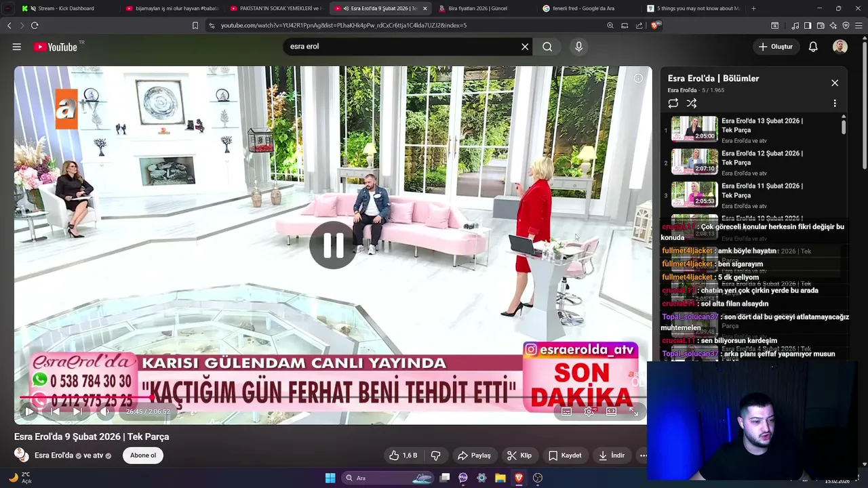868x488 pixels.
Task: Open the notifications bell
Action: (812, 47)
